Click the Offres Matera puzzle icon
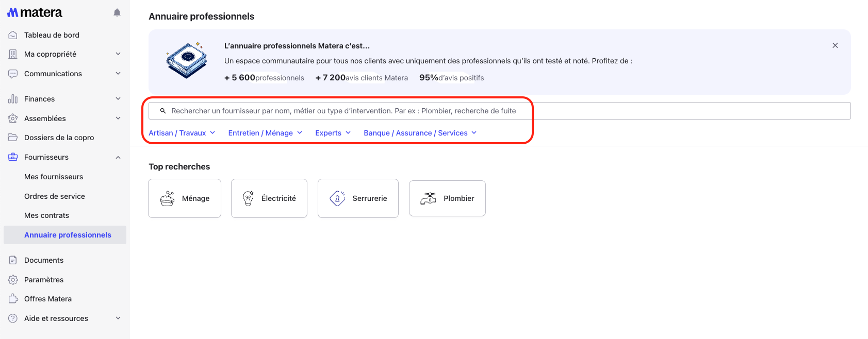Screen dimensions: 868x339 pos(13,299)
